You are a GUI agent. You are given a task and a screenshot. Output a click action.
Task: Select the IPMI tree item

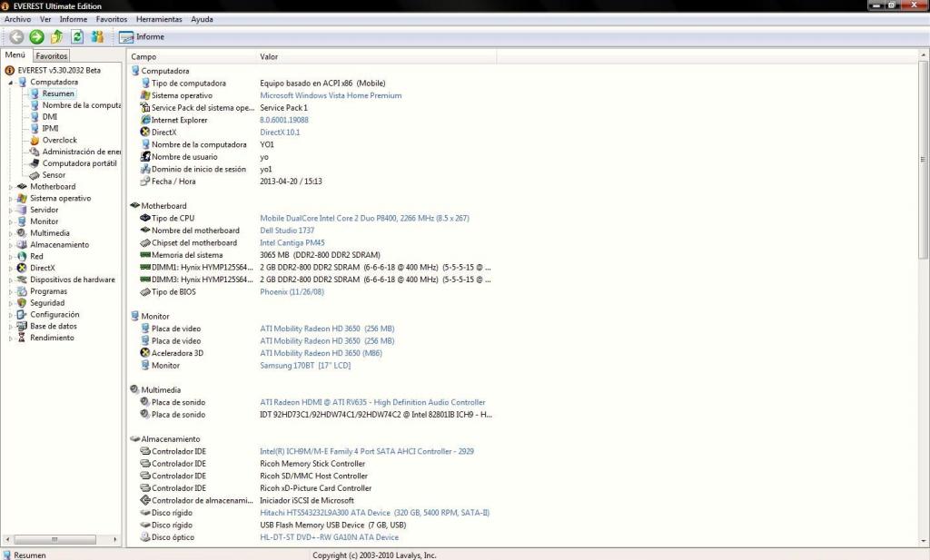point(51,129)
